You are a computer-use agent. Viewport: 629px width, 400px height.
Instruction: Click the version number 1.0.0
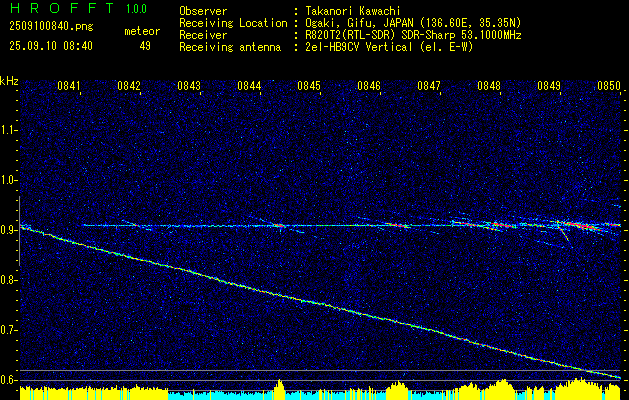pos(136,9)
